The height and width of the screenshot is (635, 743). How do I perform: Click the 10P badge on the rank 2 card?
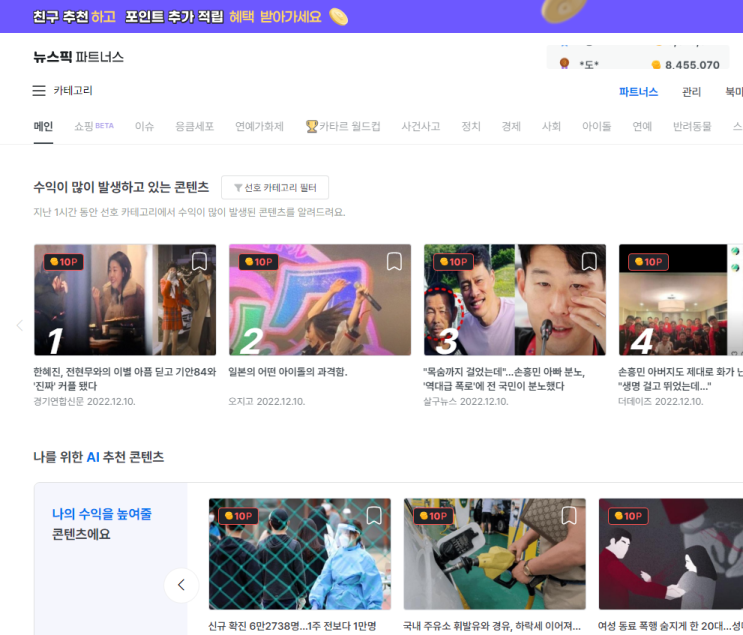259,262
